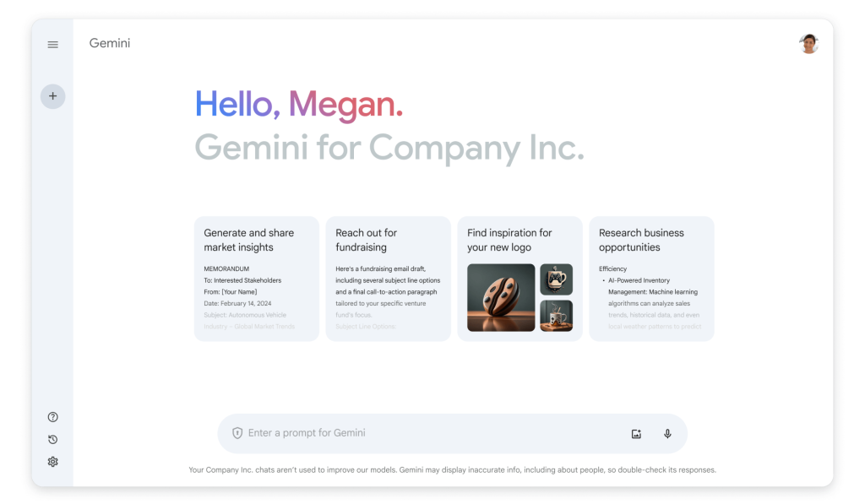Screen dimensions: 865x504
Task: Click 'Gemini for Company Inc.' heading
Action: pyautogui.click(x=389, y=148)
